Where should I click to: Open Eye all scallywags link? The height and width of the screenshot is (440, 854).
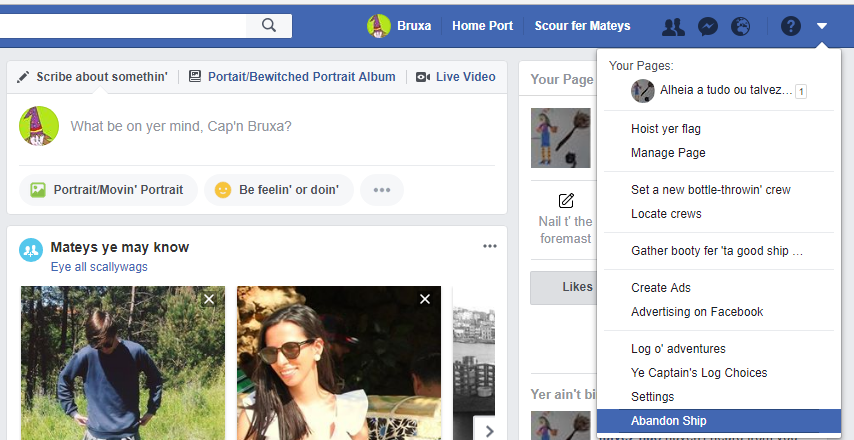click(98, 267)
